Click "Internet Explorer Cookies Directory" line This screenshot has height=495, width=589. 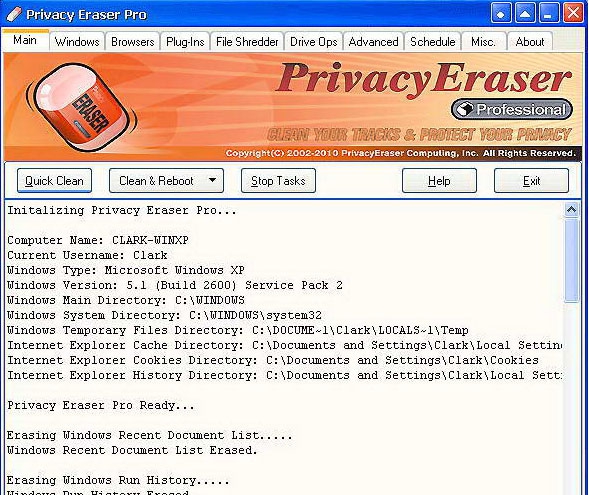point(273,361)
